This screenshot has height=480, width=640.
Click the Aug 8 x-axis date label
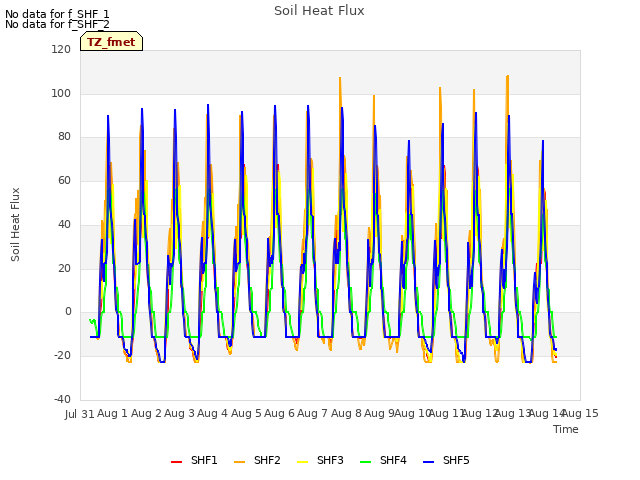(346, 413)
